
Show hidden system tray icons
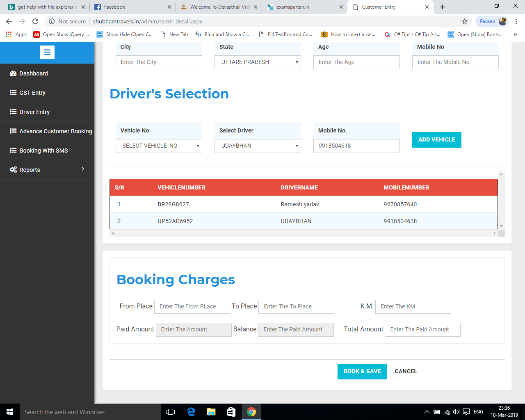427,412
